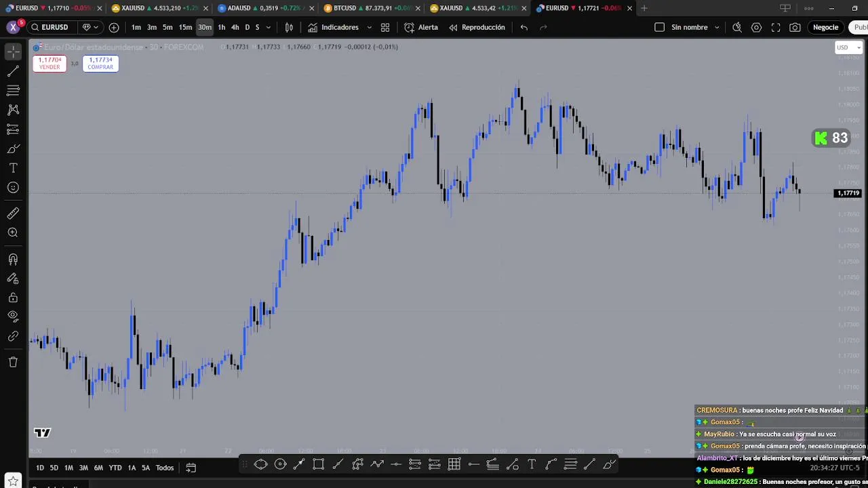Open favorites star at sidebar bottom
This screenshot has height=488, width=868.
pyautogui.click(x=13, y=481)
